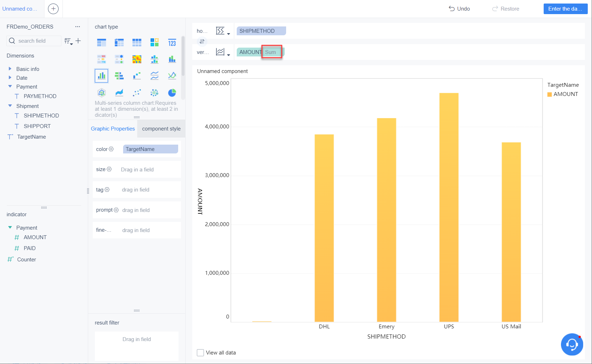
Task: Select the Unnamed component tab
Action: 20,9
